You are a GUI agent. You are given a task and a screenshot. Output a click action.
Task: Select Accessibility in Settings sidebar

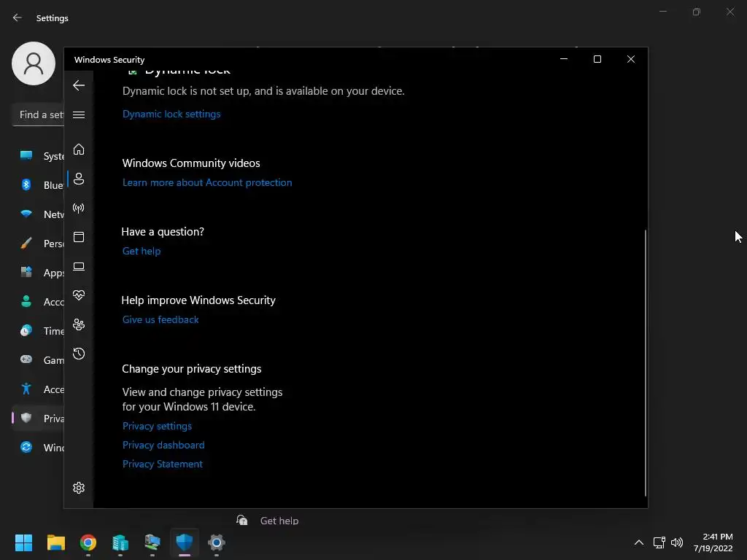pos(38,389)
